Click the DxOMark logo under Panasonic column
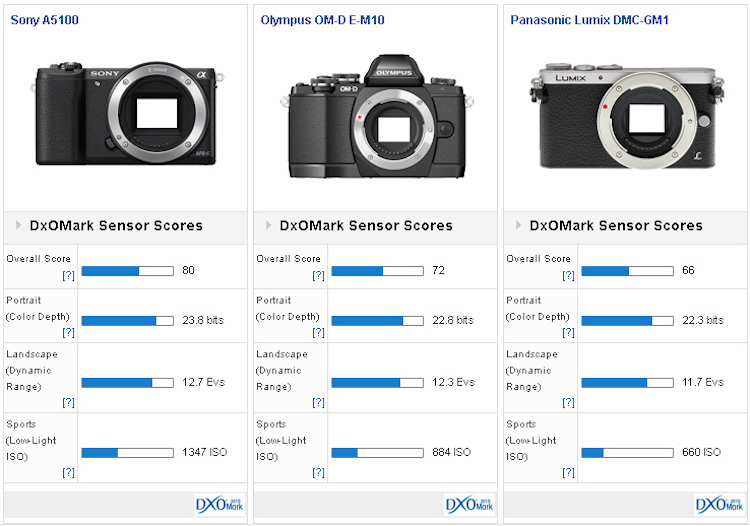The height and width of the screenshot is (526, 750). (717, 504)
